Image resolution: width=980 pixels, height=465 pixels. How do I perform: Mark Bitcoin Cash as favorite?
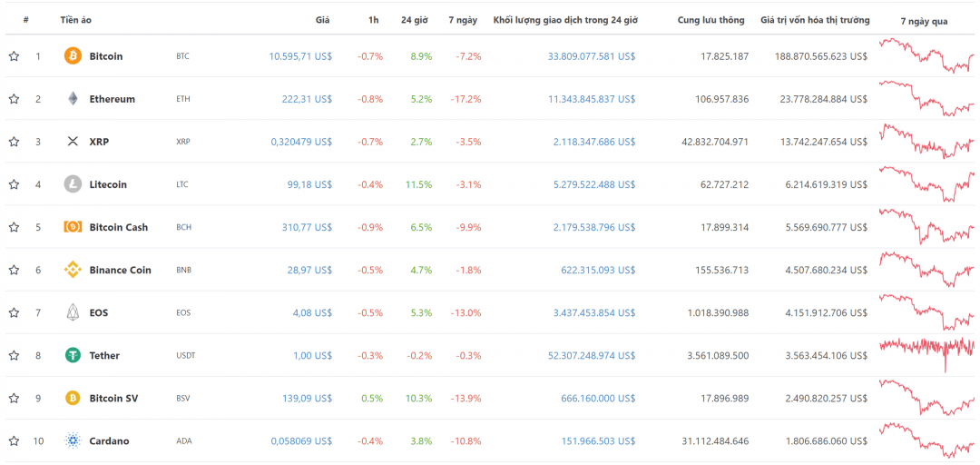[14, 227]
